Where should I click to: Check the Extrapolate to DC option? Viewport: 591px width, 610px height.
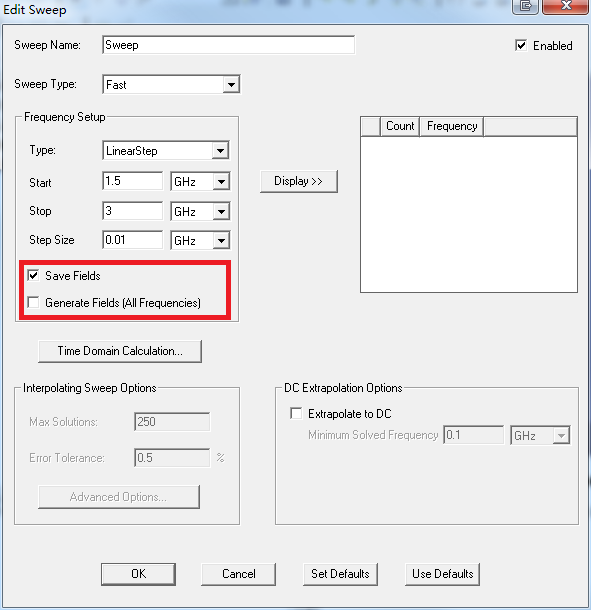click(x=296, y=413)
